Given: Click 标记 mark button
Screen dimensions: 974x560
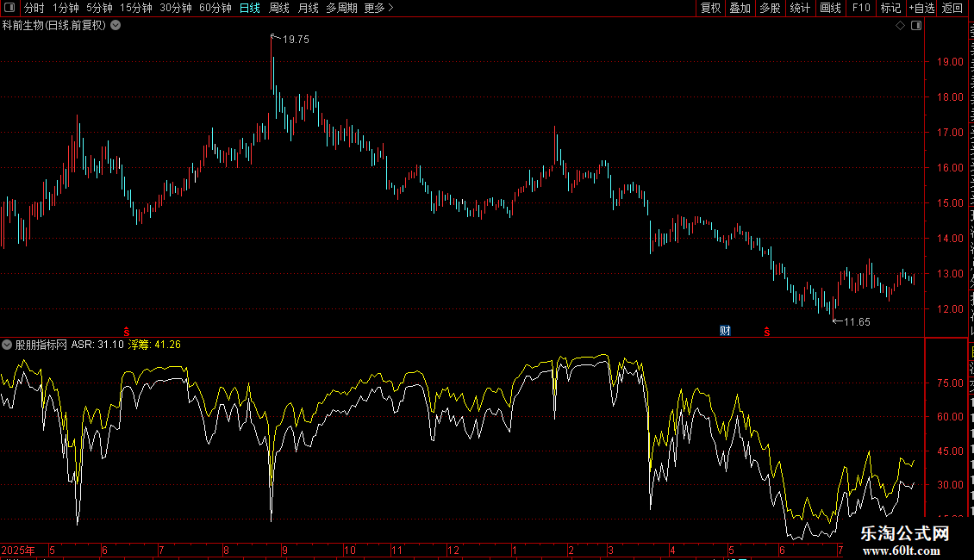Looking at the screenshot, I should (890, 8).
